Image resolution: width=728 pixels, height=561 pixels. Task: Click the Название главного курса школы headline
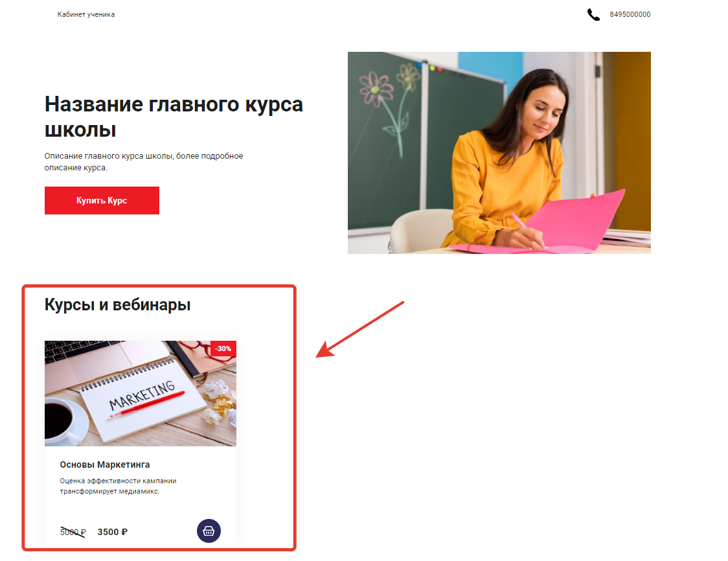[174, 117]
